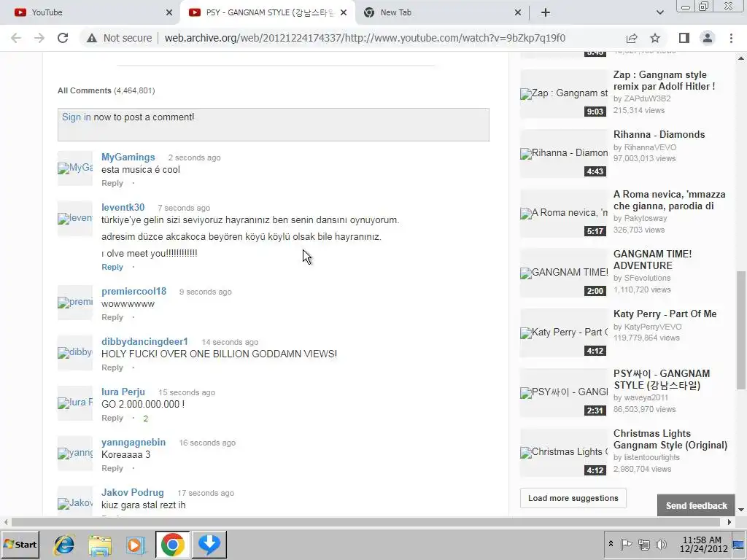Open Rihanna - Diamonds suggested video
The width and height of the screenshot is (747, 560).
659,135
